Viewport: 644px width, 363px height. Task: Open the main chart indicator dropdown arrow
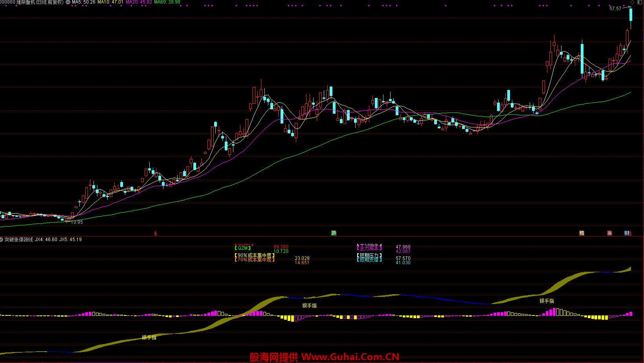(68, 2)
